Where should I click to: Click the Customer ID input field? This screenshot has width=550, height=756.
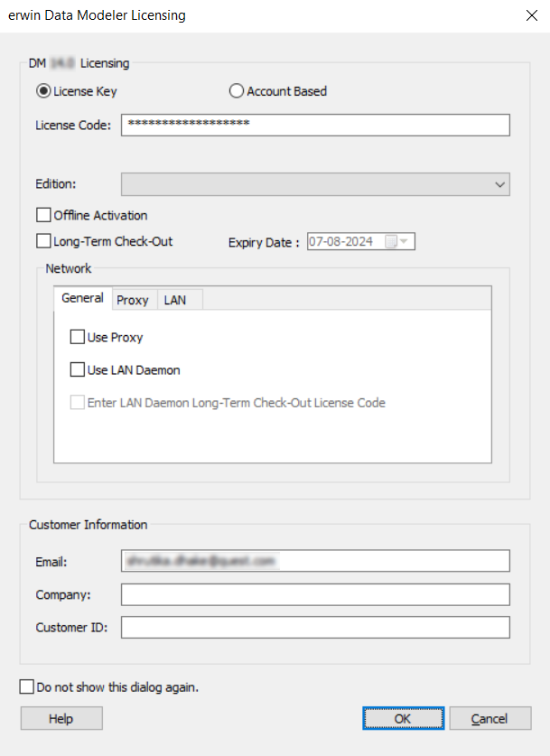315,627
